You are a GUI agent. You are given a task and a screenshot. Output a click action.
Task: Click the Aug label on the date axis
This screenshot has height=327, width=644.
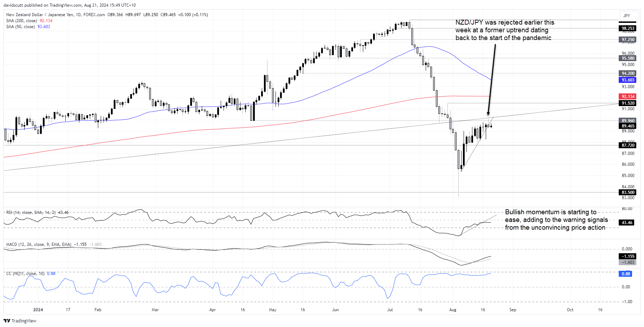coord(453,310)
